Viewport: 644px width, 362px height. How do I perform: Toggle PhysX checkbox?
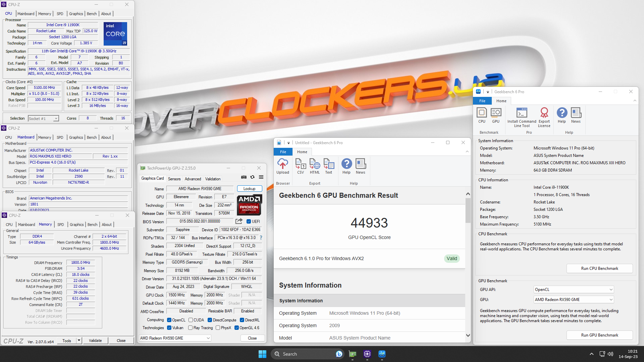point(218,328)
